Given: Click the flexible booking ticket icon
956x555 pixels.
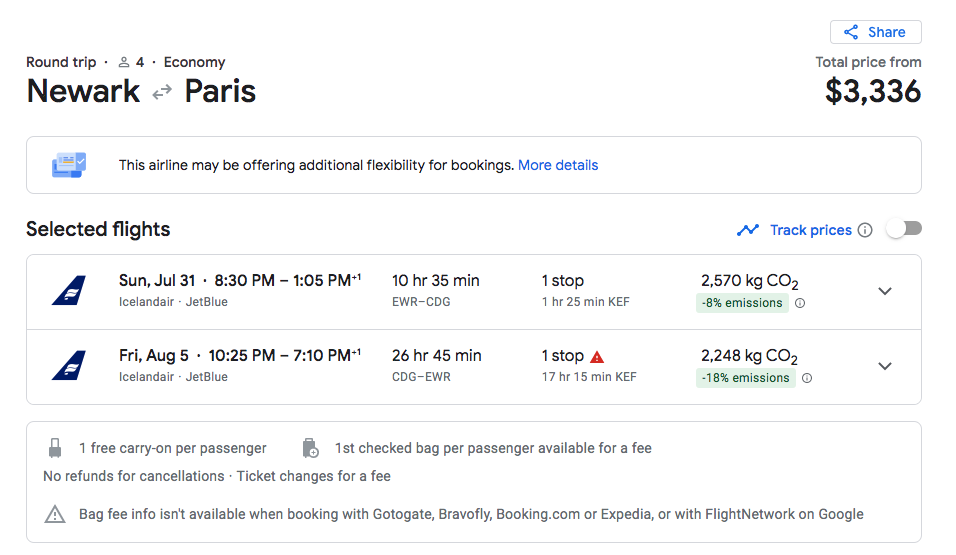Looking at the screenshot, I should [x=69, y=165].
